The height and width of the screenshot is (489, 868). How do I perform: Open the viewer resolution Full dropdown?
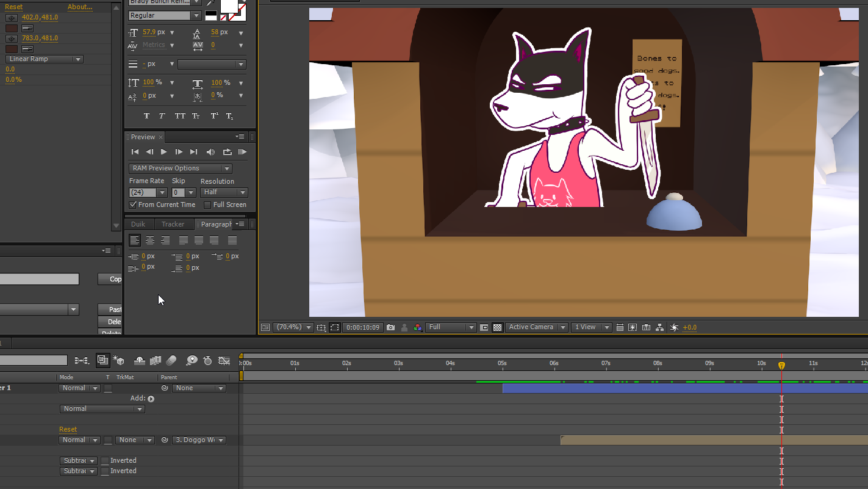pyautogui.click(x=451, y=327)
